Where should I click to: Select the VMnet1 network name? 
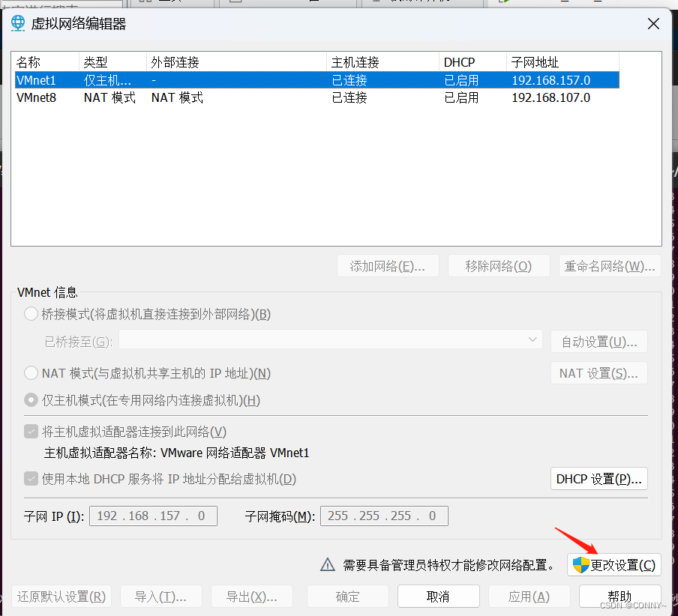click(x=36, y=80)
